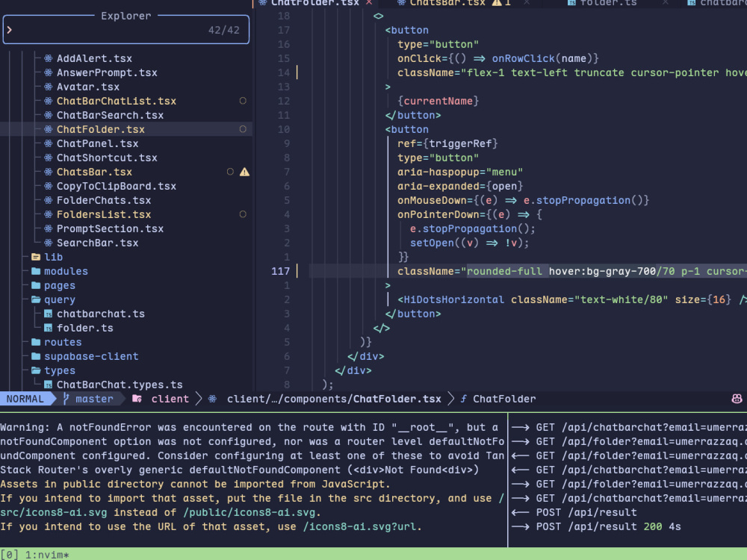Open AnswerPrompt.tsx from the explorer
This screenshot has width=747, height=560.
tap(107, 73)
